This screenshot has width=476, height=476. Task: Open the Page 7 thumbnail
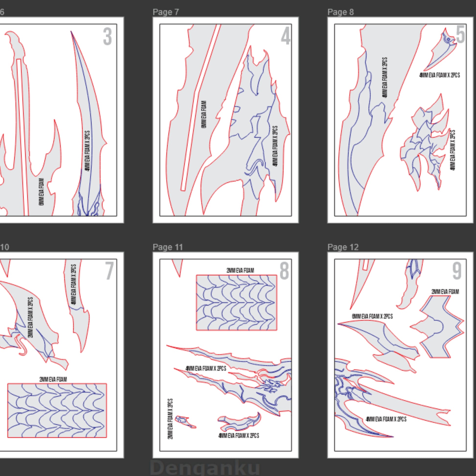click(226, 120)
